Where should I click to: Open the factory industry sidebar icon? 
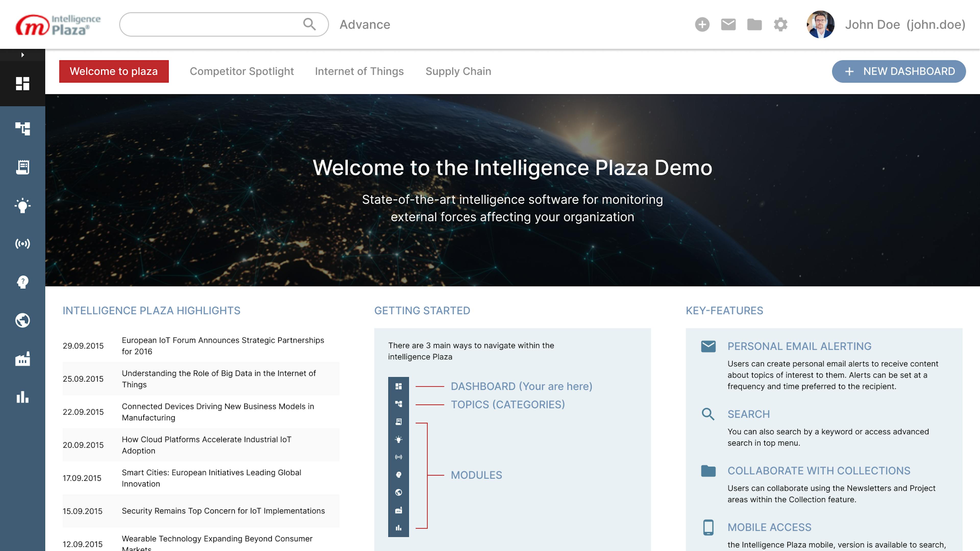pyautogui.click(x=22, y=359)
